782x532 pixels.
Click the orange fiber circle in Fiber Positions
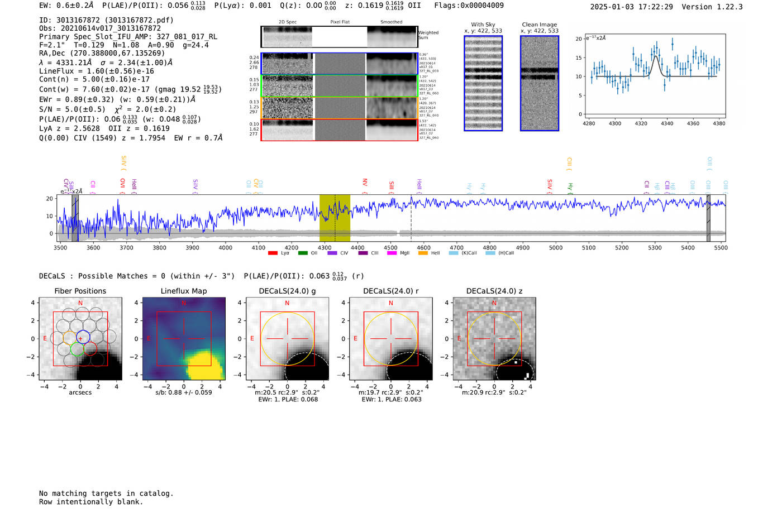point(70,338)
